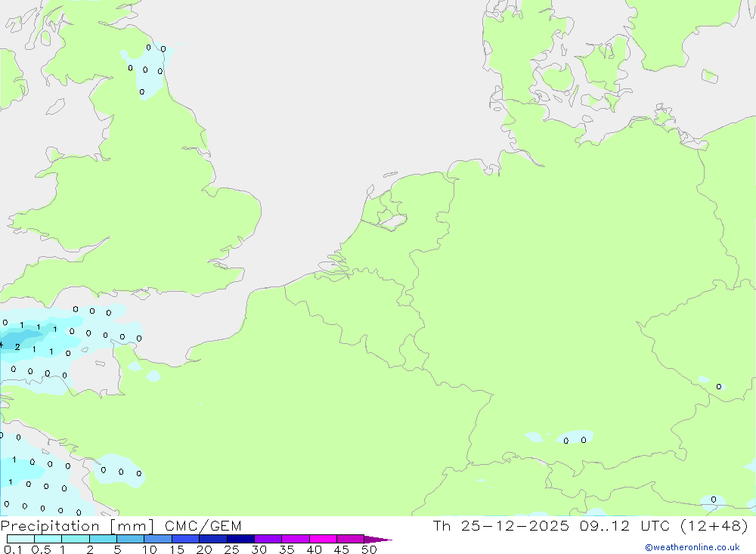
Task: Click the 0.1–0.5 mm lightest cyan legend swatch
Action: point(20,539)
